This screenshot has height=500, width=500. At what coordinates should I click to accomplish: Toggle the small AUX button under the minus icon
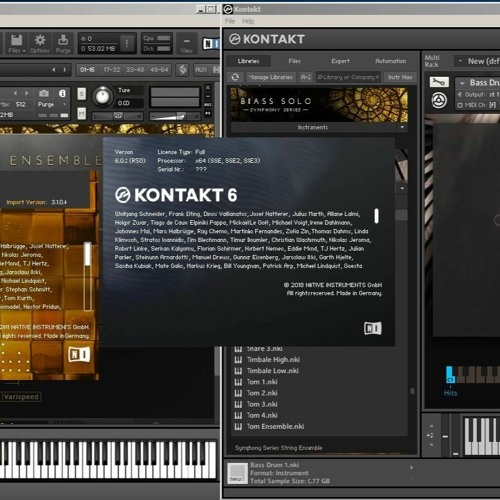(208, 105)
